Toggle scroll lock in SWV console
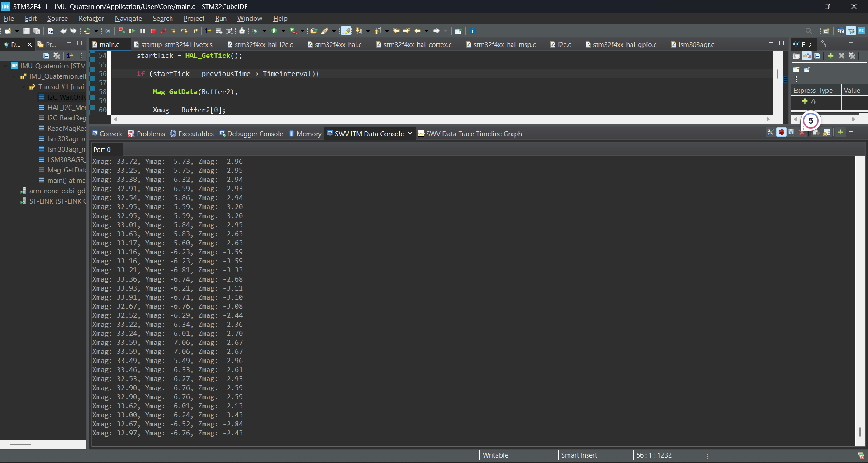 click(827, 132)
